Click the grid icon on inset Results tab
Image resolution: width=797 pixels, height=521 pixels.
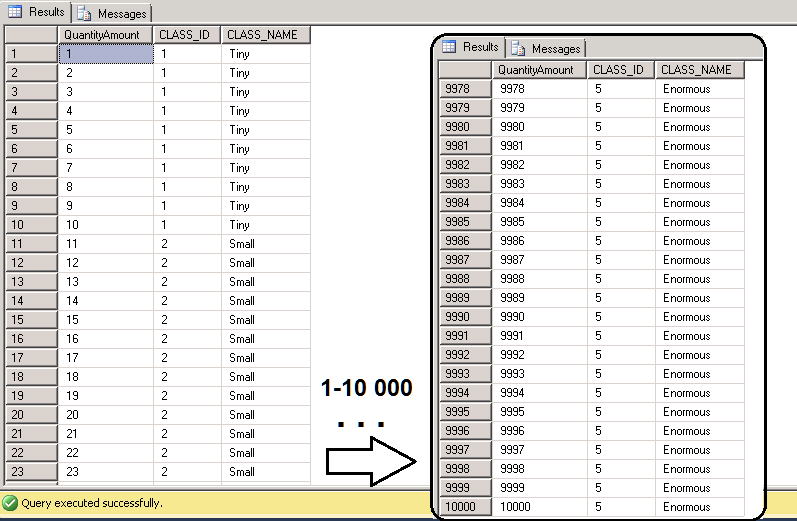click(450, 47)
